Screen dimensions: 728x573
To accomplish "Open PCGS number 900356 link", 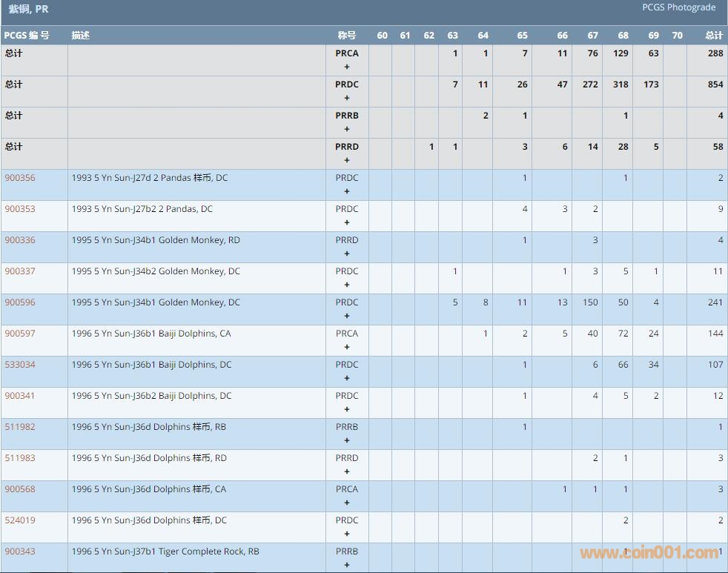I will (x=20, y=178).
